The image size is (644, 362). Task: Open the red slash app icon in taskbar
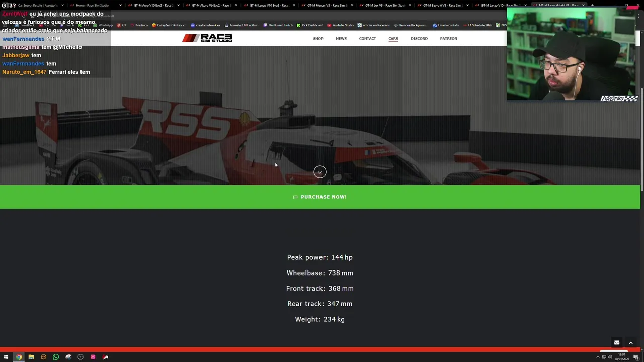pos(106,357)
